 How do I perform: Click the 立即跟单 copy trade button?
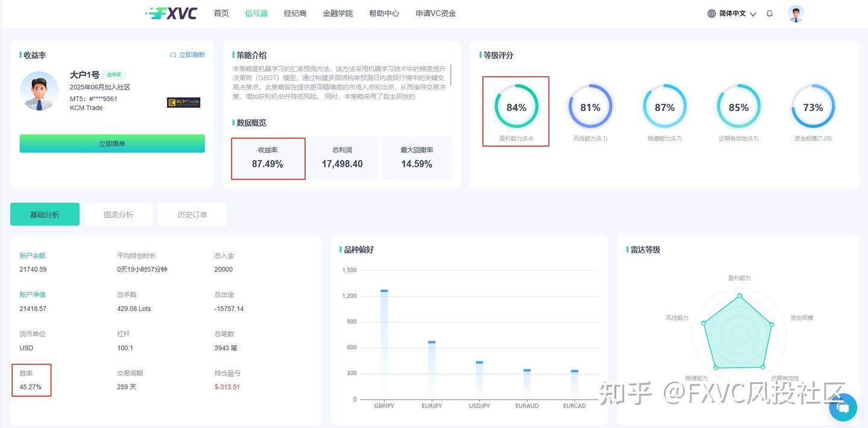tap(112, 143)
